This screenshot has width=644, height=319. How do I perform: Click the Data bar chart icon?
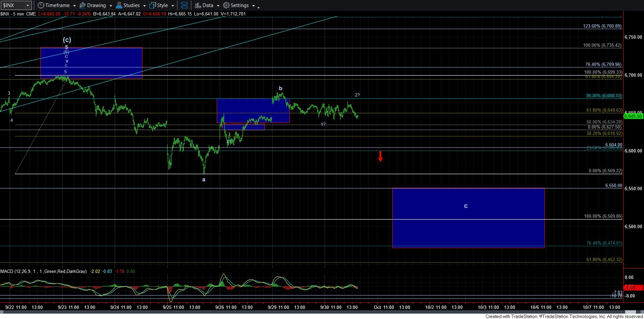point(198,5)
